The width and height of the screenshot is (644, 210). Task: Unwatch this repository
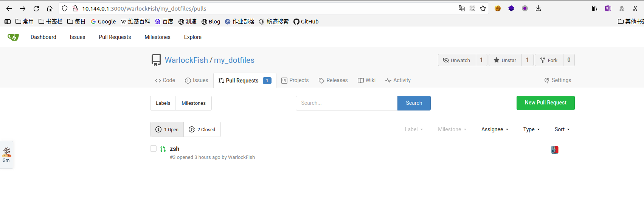click(x=457, y=60)
